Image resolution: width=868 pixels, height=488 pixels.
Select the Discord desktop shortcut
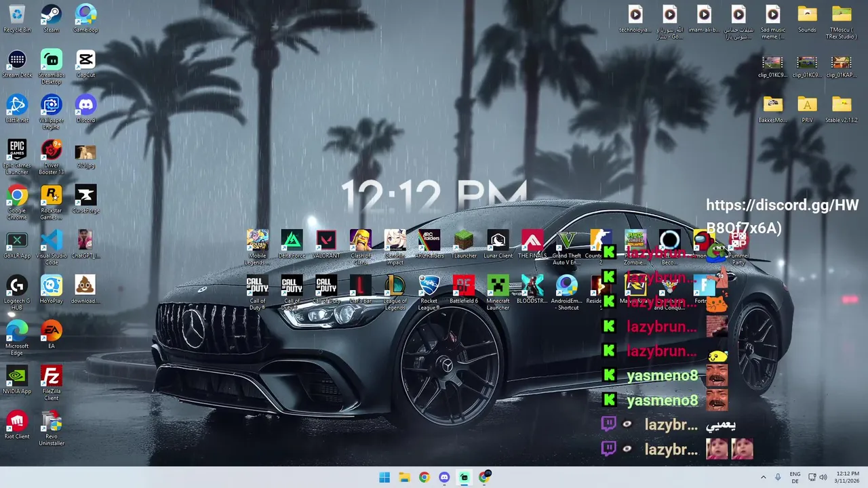point(85,109)
